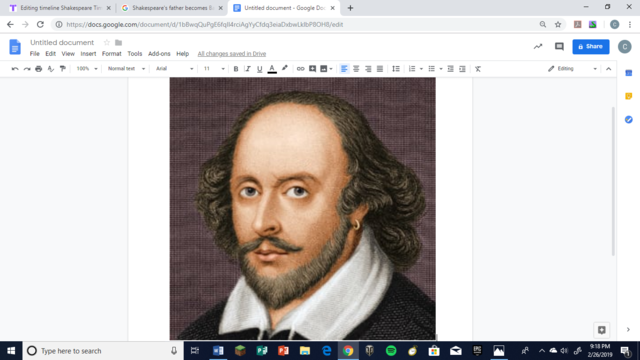
Task: Open the Normal text style dropdown
Action: click(126, 69)
